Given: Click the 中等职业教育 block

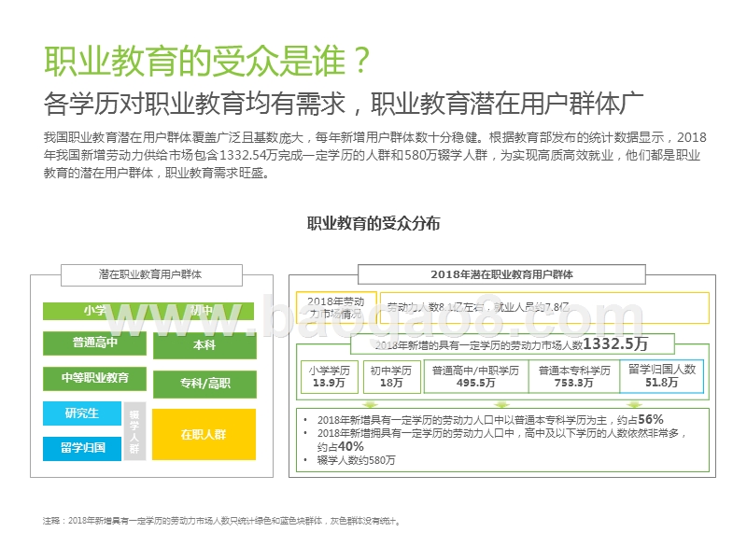Looking at the screenshot, I should tap(94, 378).
